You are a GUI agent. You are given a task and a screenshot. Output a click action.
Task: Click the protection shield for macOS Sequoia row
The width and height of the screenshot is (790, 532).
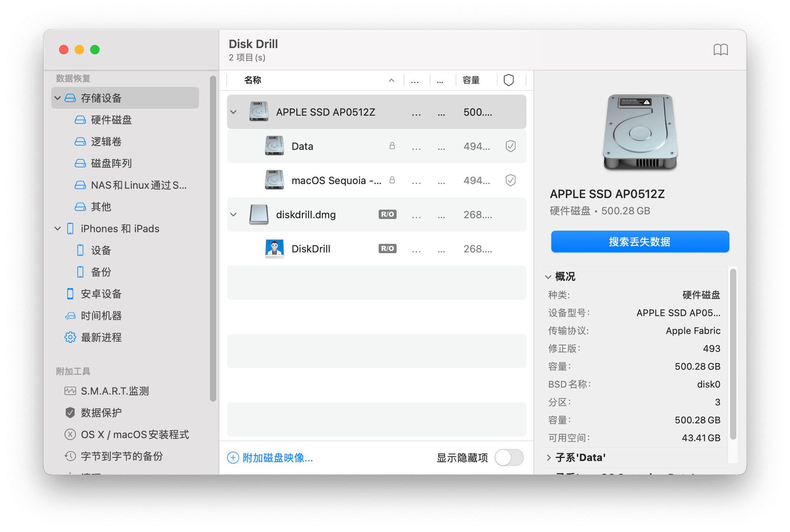[x=510, y=180]
